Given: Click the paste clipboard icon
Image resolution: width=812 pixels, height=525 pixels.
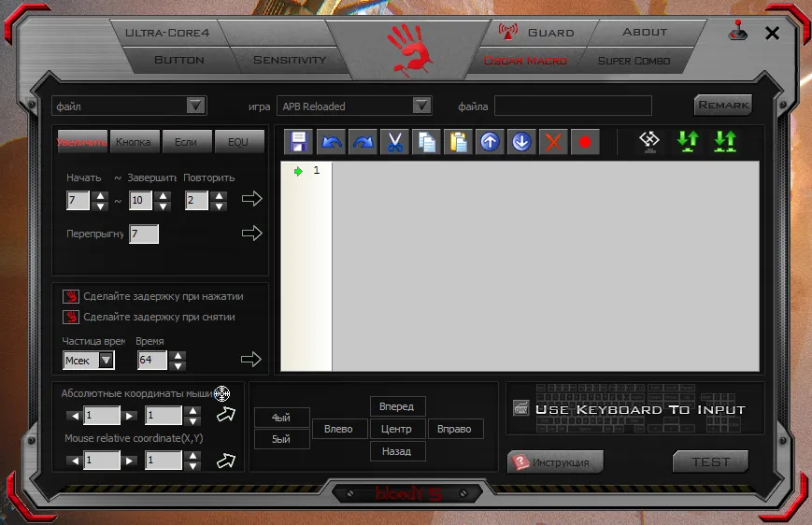Looking at the screenshot, I should pyautogui.click(x=458, y=142).
